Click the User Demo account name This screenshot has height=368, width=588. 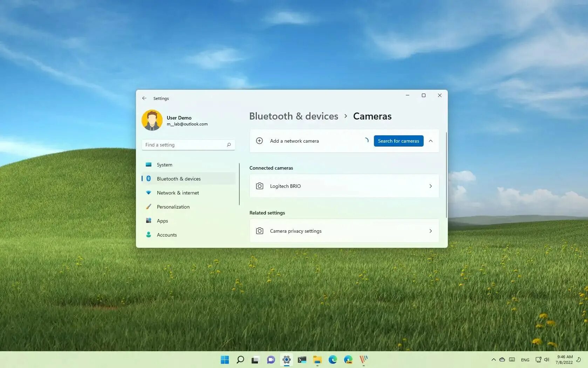(x=179, y=118)
